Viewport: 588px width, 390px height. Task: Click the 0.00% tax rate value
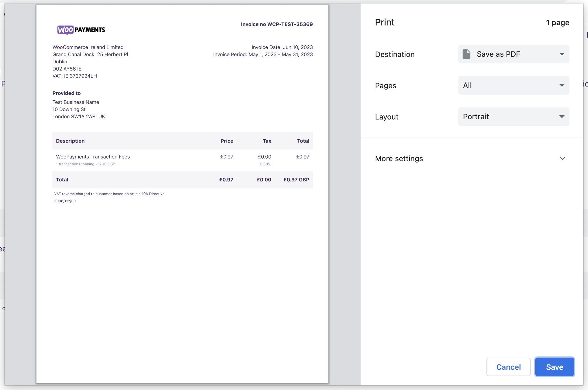click(x=266, y=164)
